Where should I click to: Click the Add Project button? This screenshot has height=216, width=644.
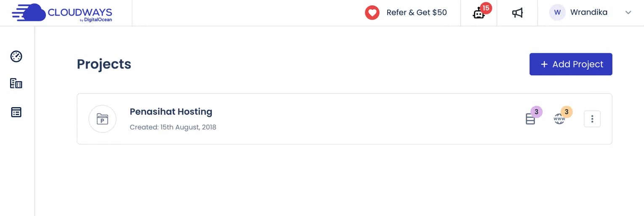pos(571,64)
